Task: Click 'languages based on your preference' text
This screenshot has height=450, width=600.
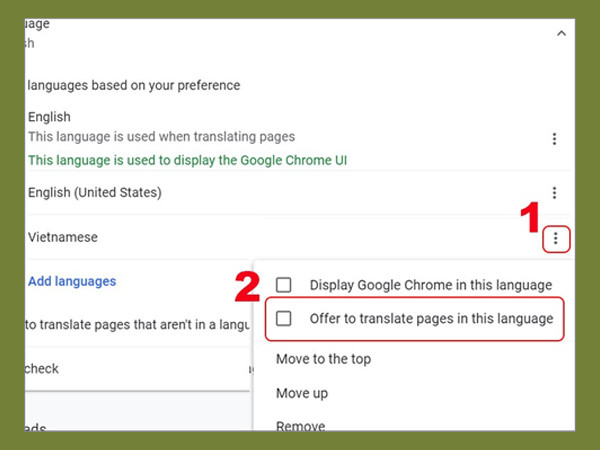Action: point(134,85)
